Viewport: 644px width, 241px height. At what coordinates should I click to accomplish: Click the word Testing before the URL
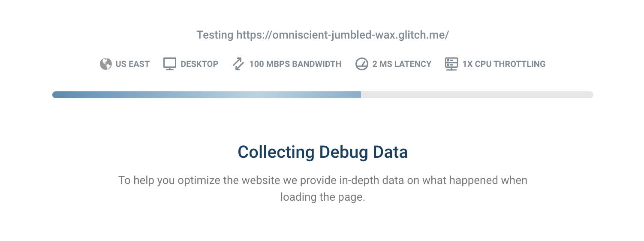pos(215,35)
